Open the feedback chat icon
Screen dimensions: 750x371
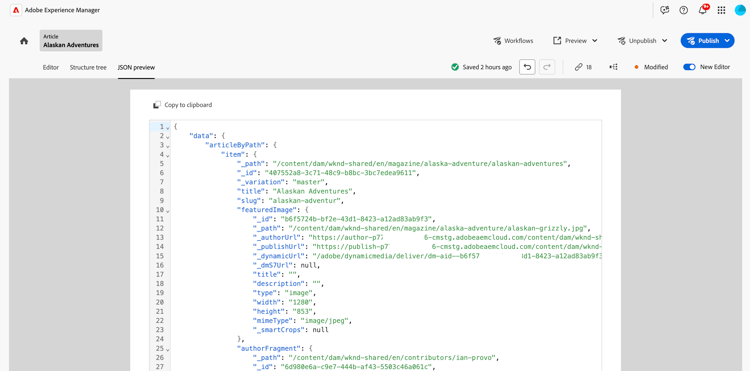(664, 10)
